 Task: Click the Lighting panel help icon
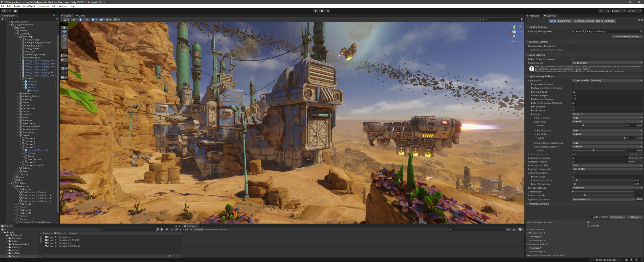639,20
